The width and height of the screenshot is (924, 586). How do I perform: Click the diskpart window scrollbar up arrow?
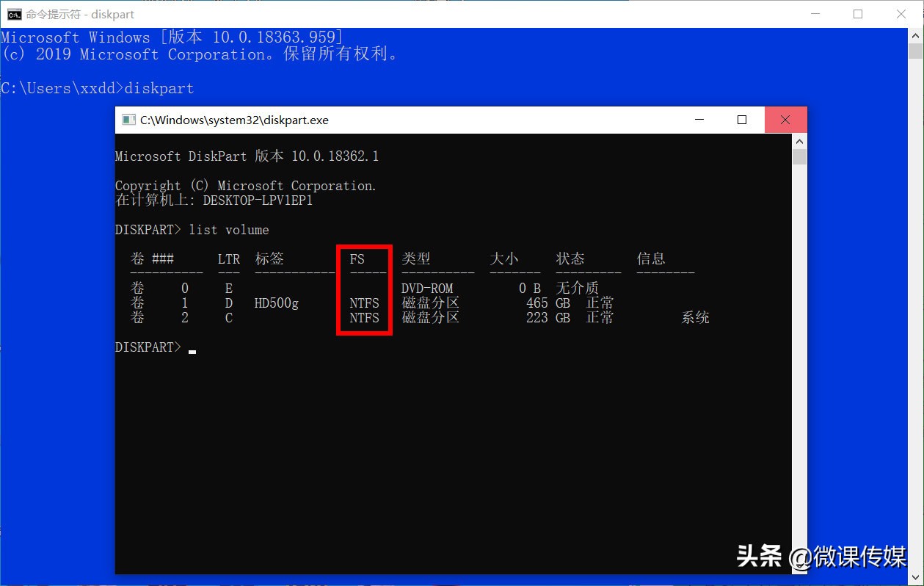799,141
